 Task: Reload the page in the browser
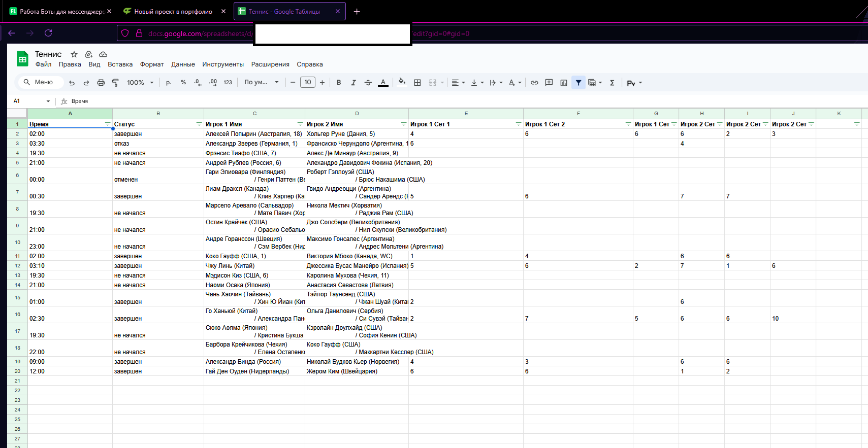(48, 33)
